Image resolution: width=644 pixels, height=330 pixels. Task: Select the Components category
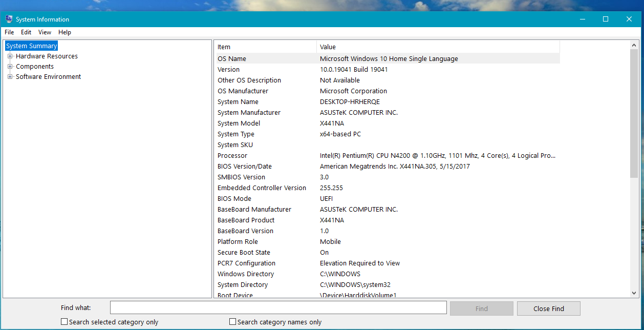pos(35,67)
